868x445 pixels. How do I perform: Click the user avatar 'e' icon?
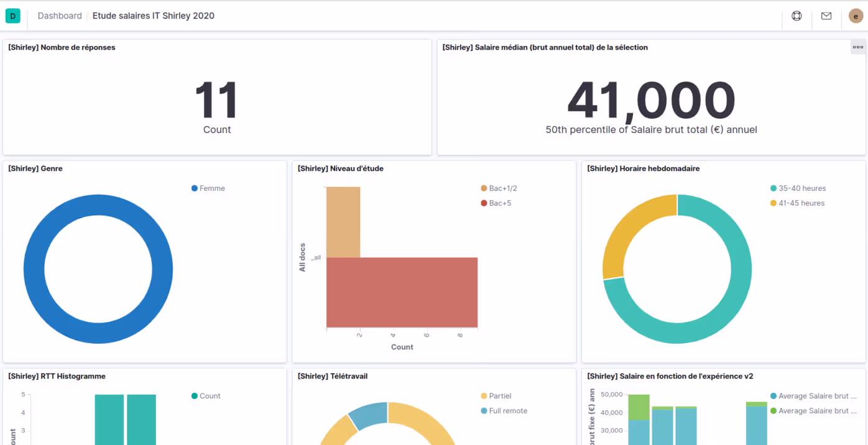[856, 16]
